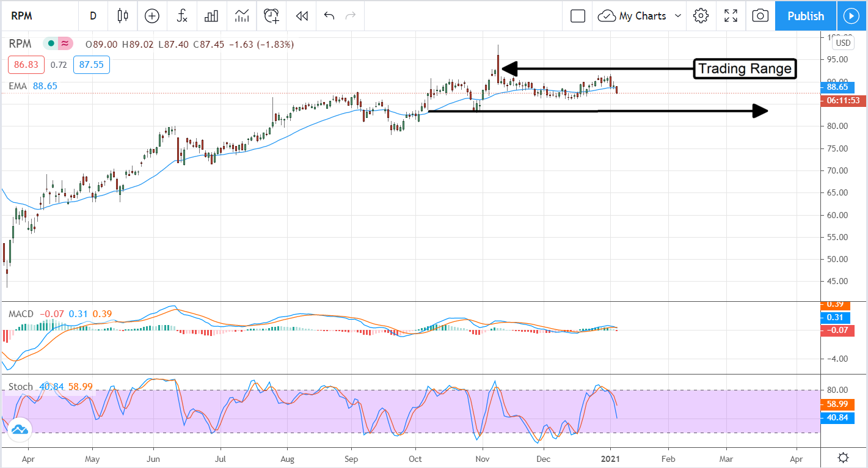Screen dimensions: 868x468
Task: Click the red 86.83 sell price button
Action: click(26, 64)
